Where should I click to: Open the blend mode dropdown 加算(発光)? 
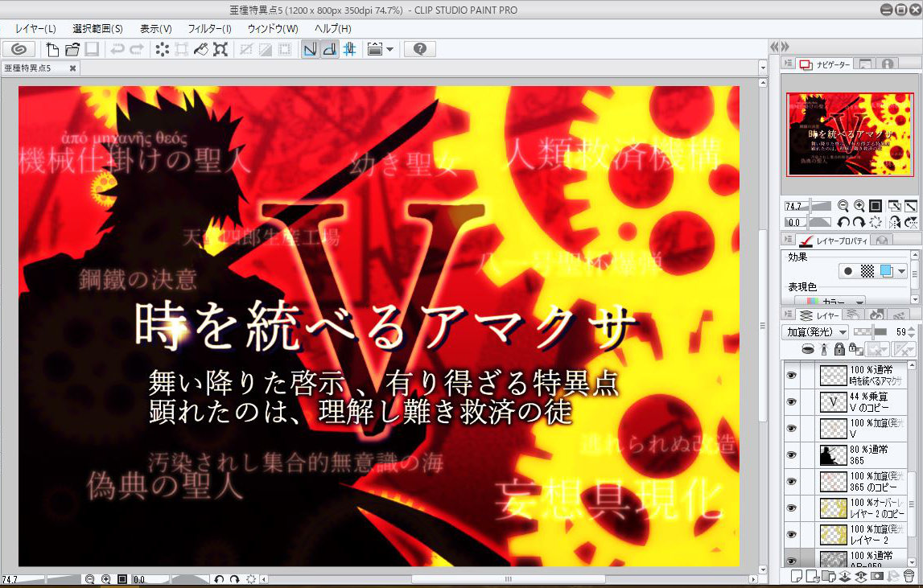pyautogui.click(x=815, y=332)
